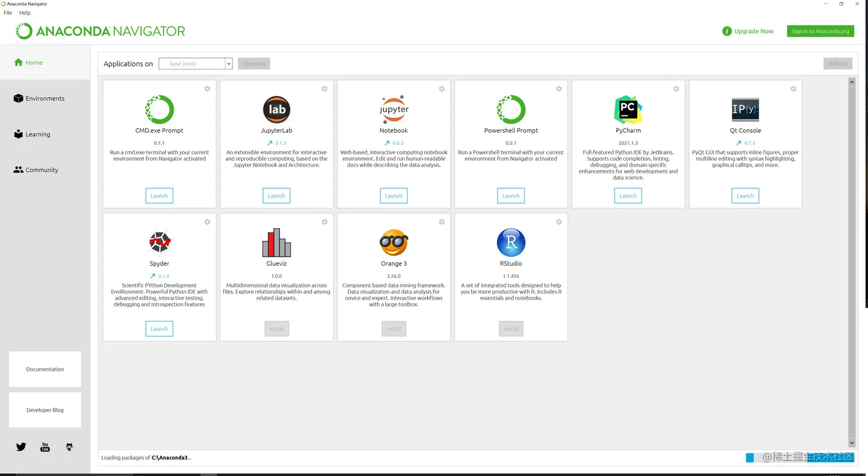868x476 pixels.
Task: Open the CMD.exe Prompt tile settings gear
Action: (207, 89)
